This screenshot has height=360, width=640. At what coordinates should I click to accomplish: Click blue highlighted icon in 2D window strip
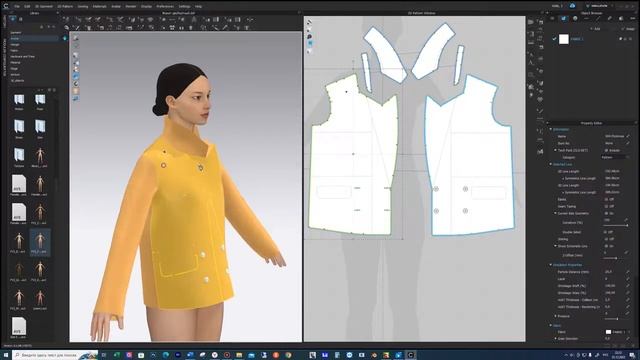(309, 44)
